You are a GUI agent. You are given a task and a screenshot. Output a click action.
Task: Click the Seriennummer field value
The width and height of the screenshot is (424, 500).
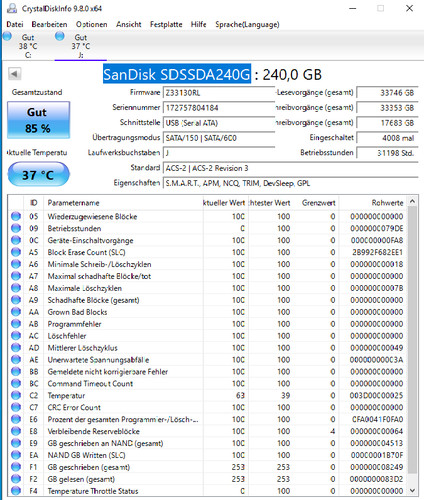(x=219, y=108)
